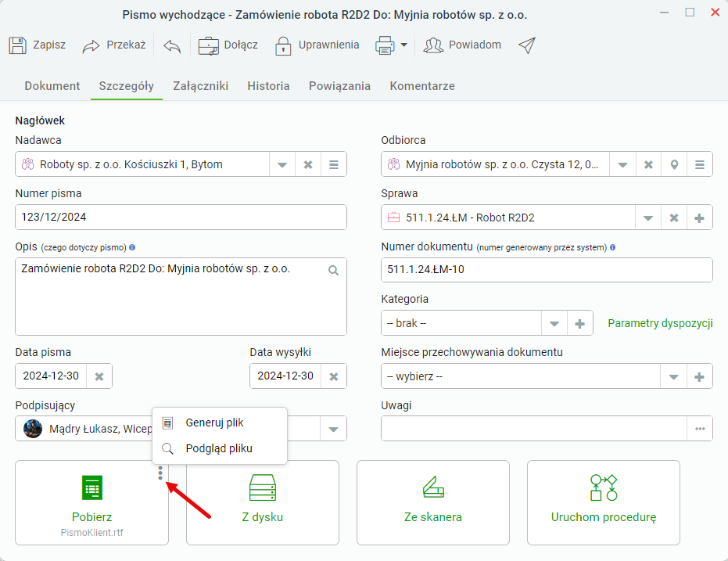Open Uprawnienia permissions padlock

pyautogui.click(x=317, y=45)
